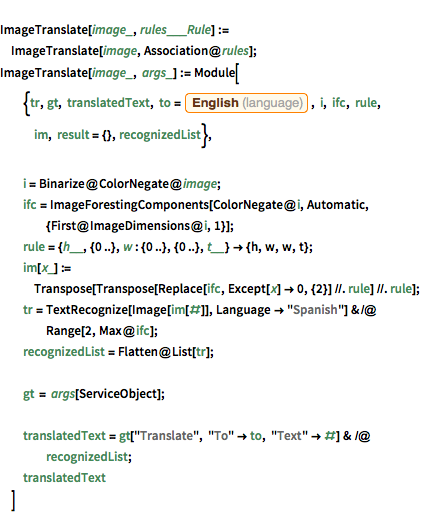Click the 'im[x_]' definition line
Screen dimensions: 424x513
[47, 268]
